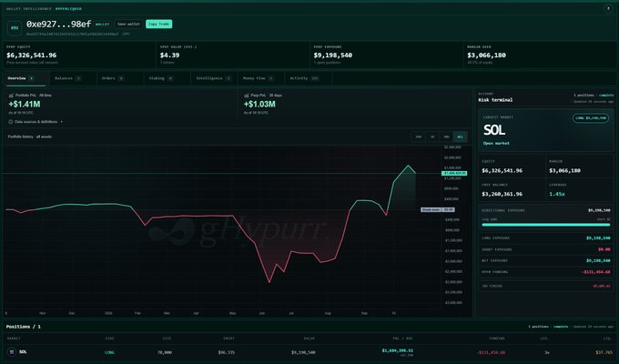The image size is (619, 364).
Task: Click the 0xe927...98ef wallet title
Action: click(x=59, y=24)
